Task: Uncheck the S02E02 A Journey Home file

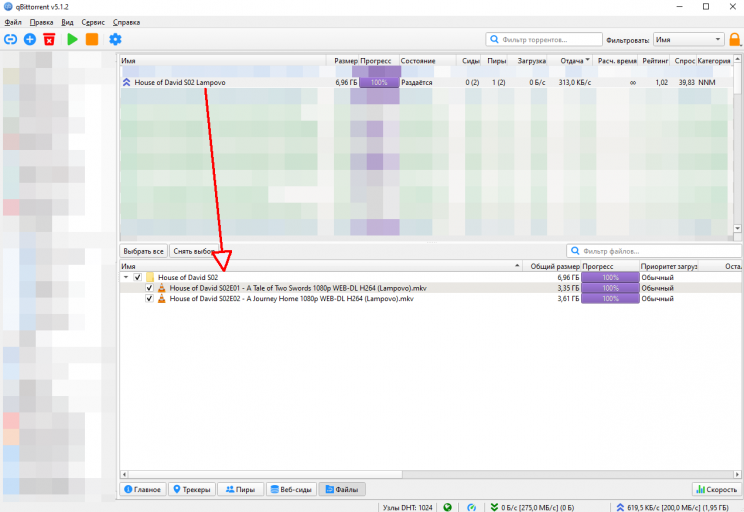Action: click(149, 298)
